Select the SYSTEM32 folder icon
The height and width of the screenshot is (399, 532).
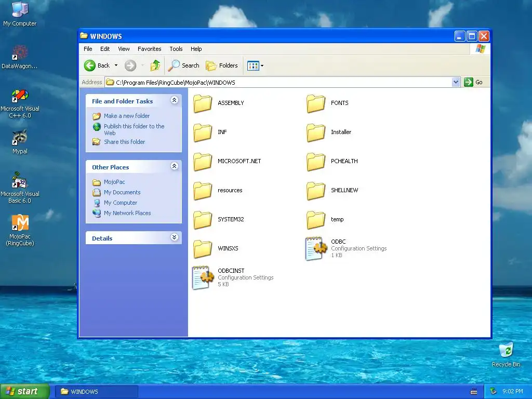(x=203, y=220)
